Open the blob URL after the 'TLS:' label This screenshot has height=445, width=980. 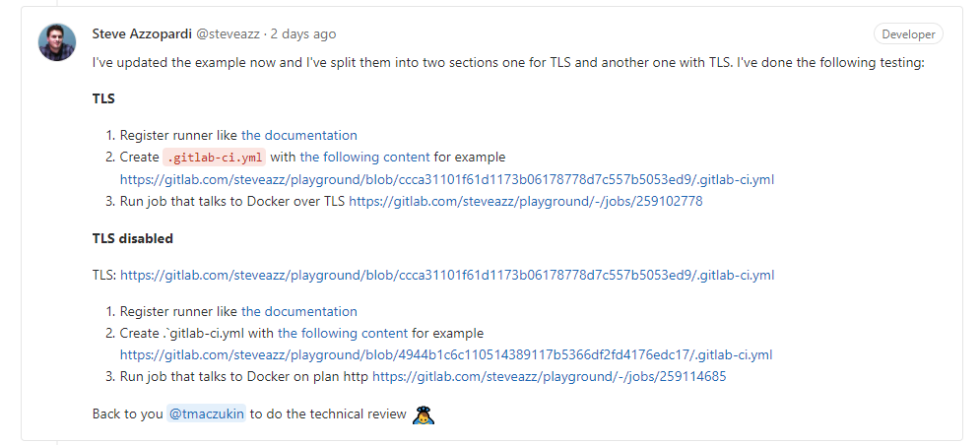447,276
